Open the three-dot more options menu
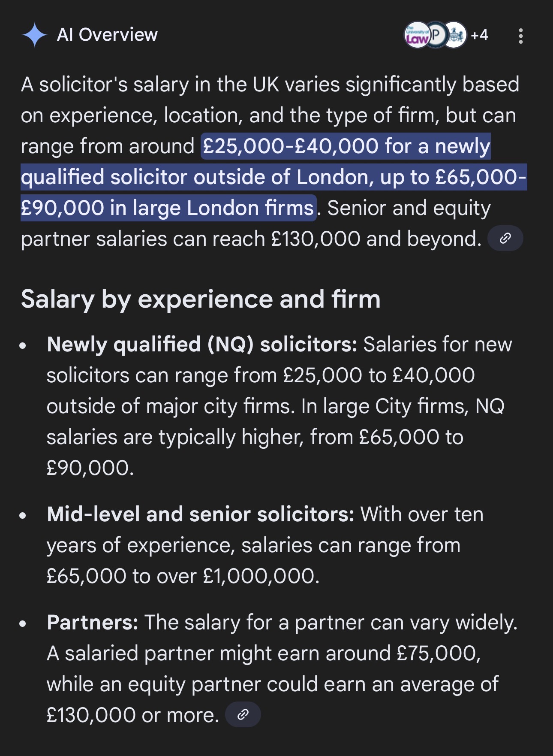 click(520, 36)
